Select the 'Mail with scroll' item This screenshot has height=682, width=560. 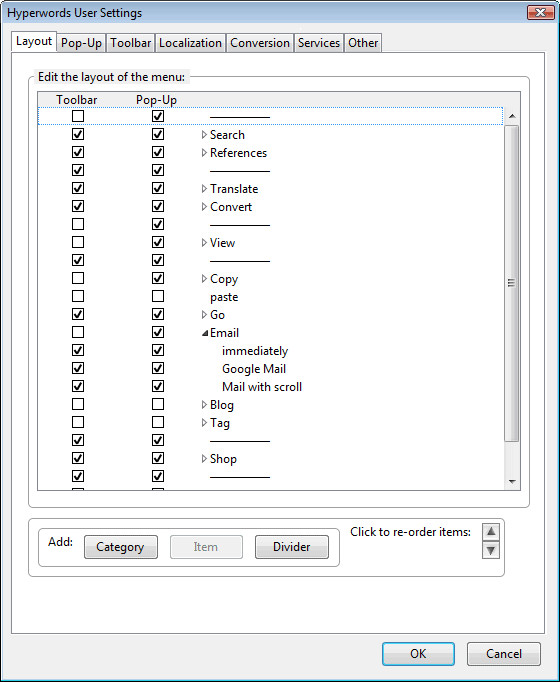click(x=262, y=387)
